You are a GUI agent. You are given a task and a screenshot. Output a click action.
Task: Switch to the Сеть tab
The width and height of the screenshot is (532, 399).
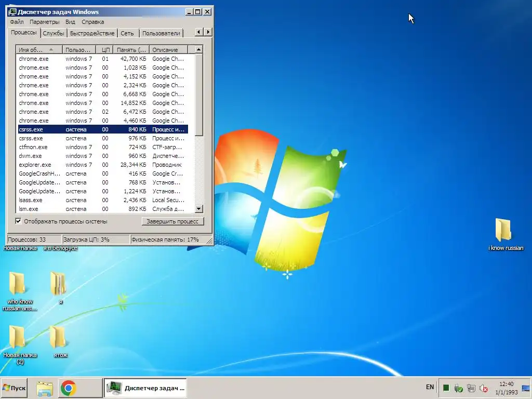127,33
